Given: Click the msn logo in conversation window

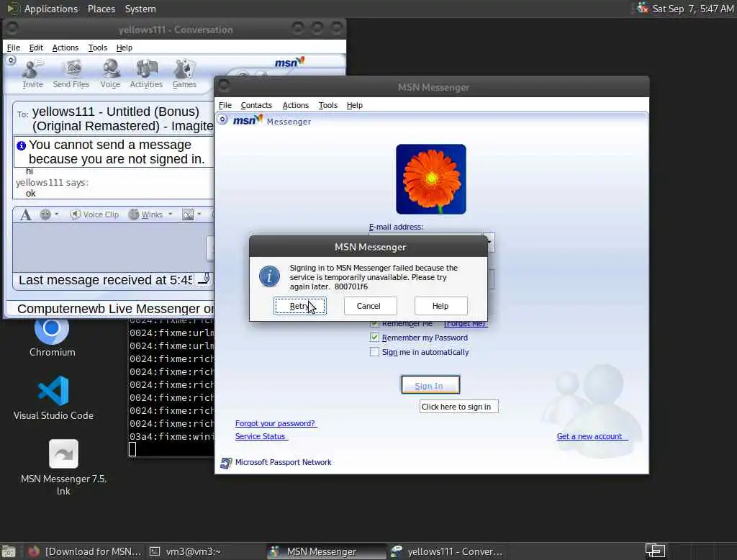Looking at the screenshot, I should [x=289, y=62].
